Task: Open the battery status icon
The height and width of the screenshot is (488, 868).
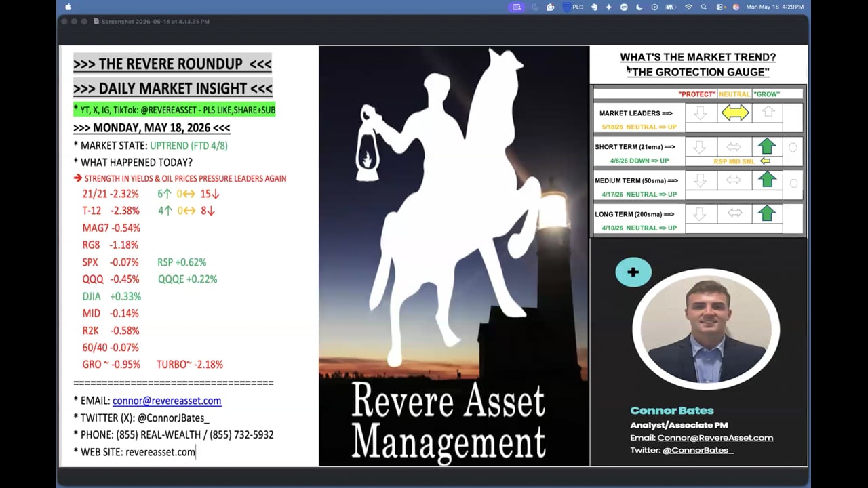Action: (x=671, y=7)
